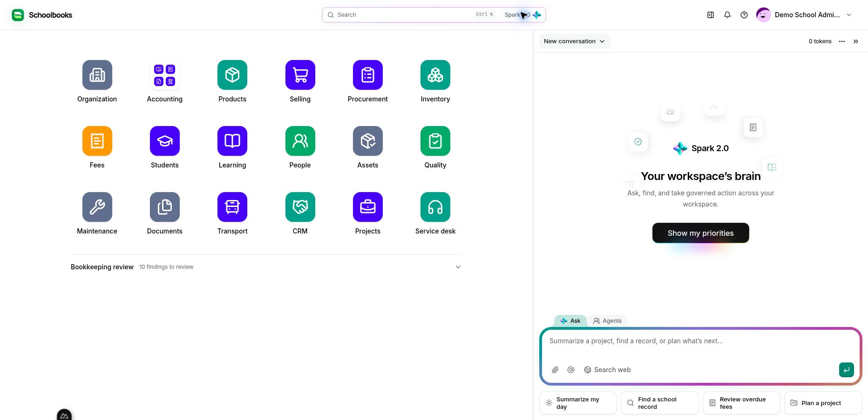This screenshot has height=420, width=868.
Task: Open the Assets module
Action: click(x=368, y=141)
